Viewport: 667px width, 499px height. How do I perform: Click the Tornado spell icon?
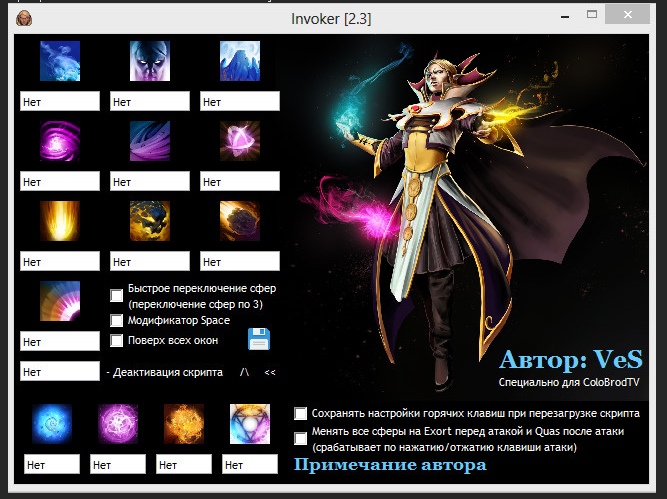tap(150, 141)
